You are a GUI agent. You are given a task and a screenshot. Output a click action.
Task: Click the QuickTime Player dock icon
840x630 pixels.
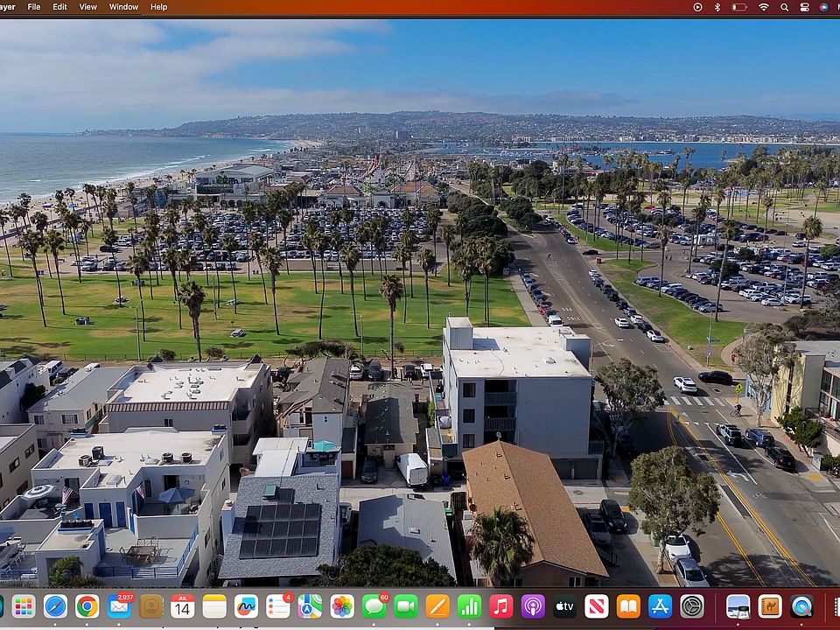coord(801,606)
